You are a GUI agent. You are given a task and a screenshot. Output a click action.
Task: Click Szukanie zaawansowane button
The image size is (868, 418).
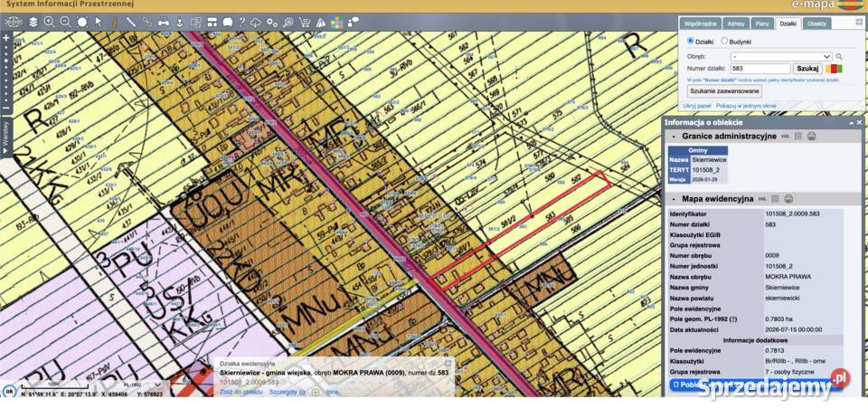pos(724,91)
